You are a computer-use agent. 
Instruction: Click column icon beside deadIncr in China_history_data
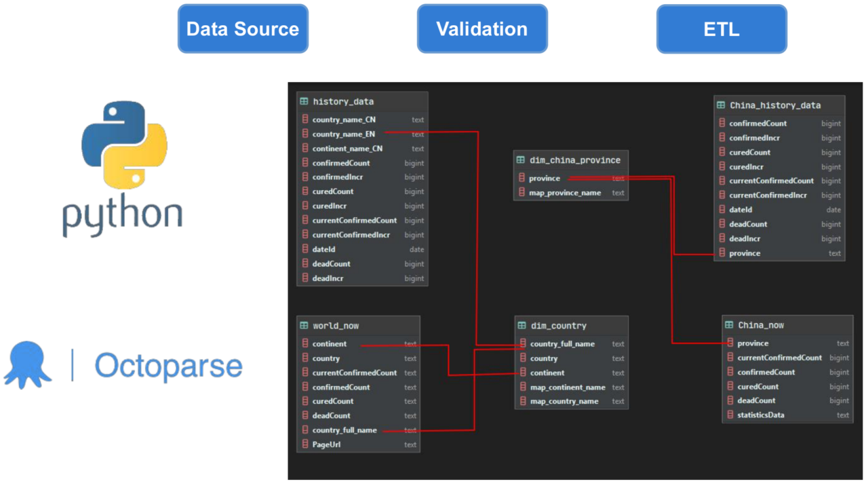(722, 239)
